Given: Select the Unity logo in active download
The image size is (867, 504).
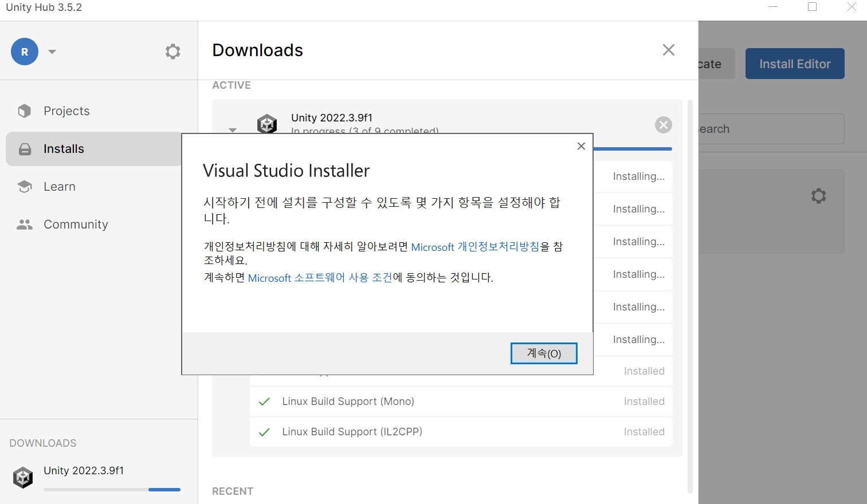Looking at the screenshot, I should [x=267, y=124].
